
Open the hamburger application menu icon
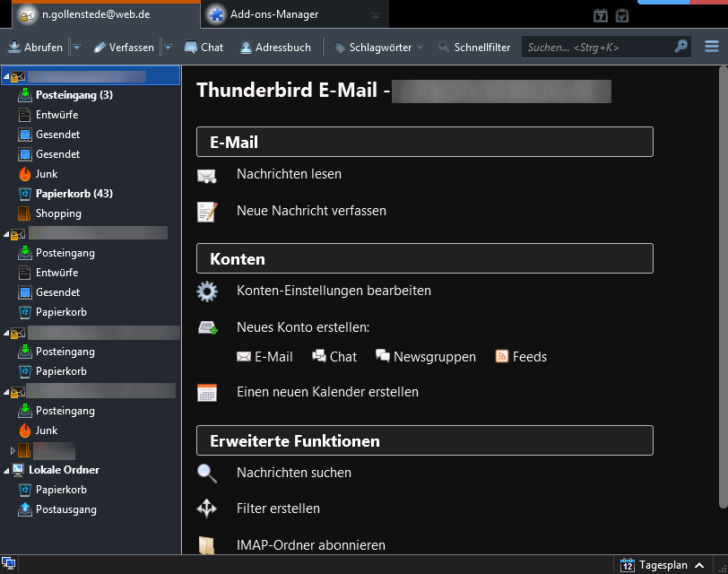tap(711, 47)
